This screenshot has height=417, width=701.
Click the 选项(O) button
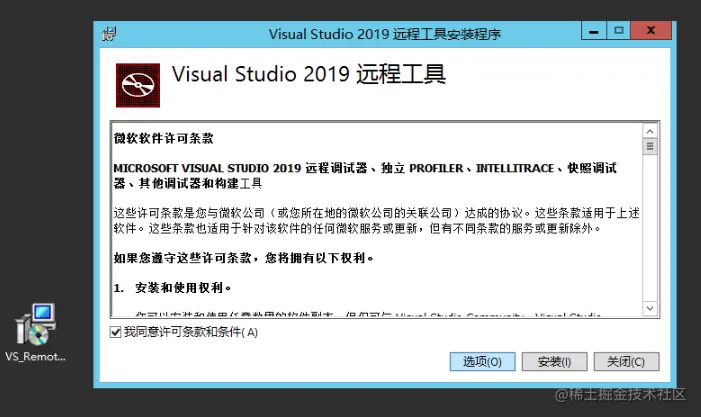[482, 362]
